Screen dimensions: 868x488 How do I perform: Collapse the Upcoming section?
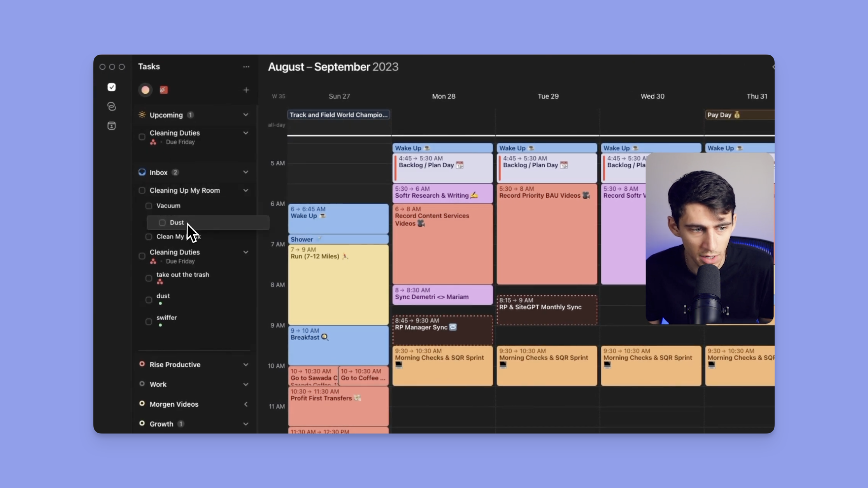tap(245, 115)
